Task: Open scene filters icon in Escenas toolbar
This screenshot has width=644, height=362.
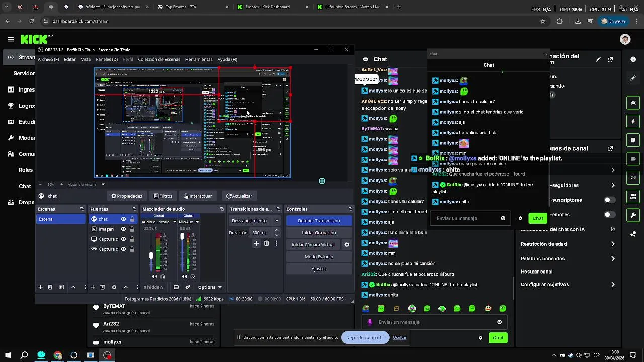Action: (x=61, y=287)
